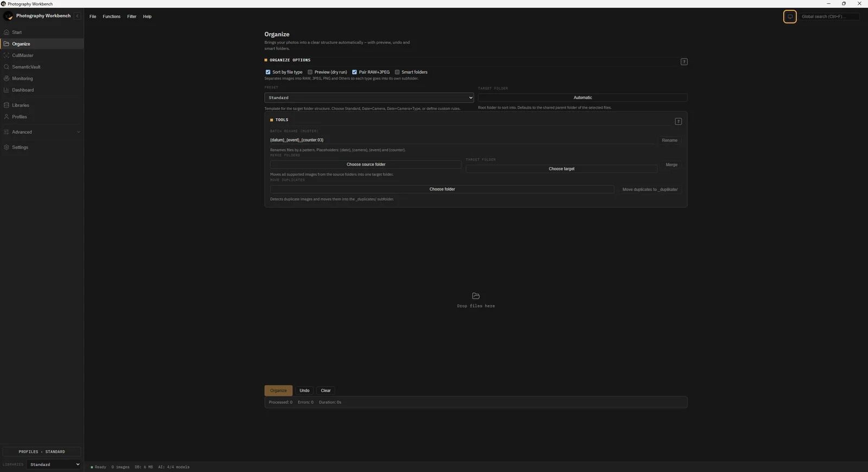
Task: Open the notification icon beside Global search
Action: pyautogui.click(x=790, y=16)
